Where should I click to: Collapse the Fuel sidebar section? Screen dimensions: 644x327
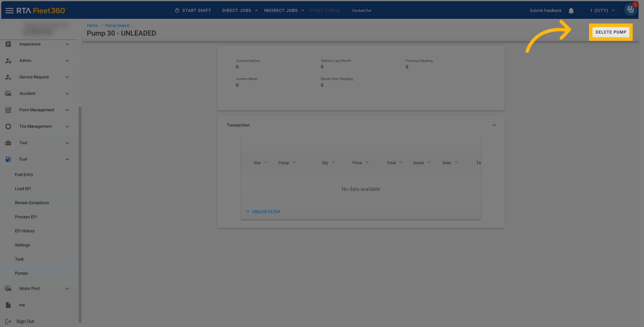point(67,159)
